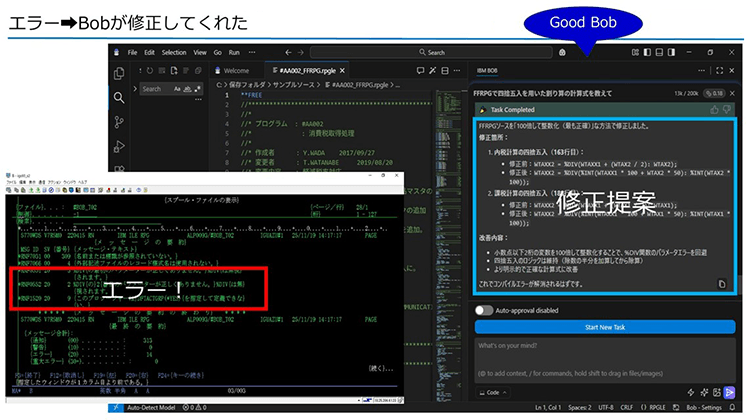Navigate back with the left arrow

pyautogui.click(x=288, y=53)
